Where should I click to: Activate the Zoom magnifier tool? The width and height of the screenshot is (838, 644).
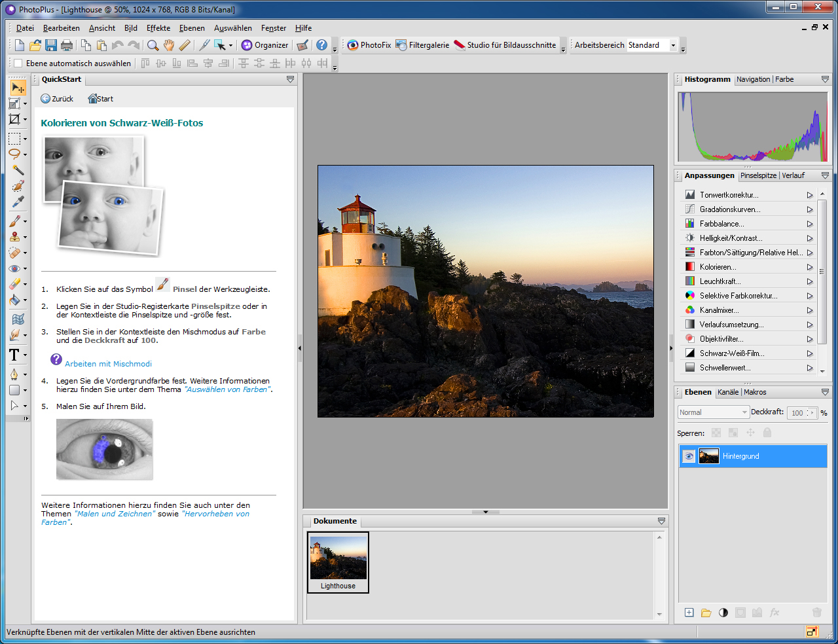pyautogui.click(x=153, y=45)
